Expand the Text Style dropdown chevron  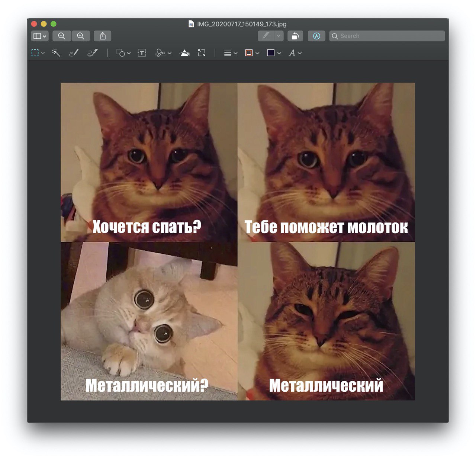300,53
